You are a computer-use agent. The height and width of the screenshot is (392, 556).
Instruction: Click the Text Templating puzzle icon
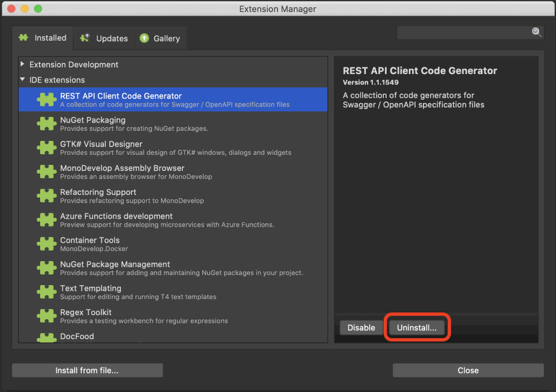pyautogui.click(x=46, y=292)
